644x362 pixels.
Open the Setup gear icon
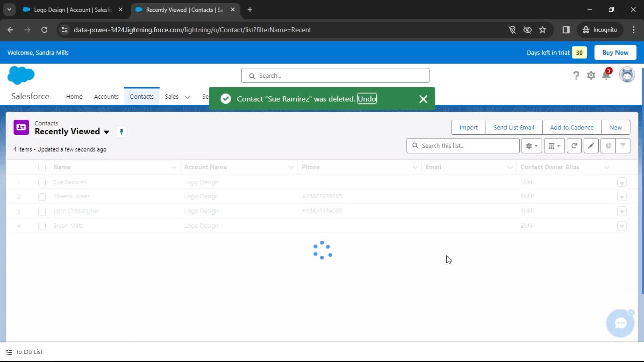591,76
